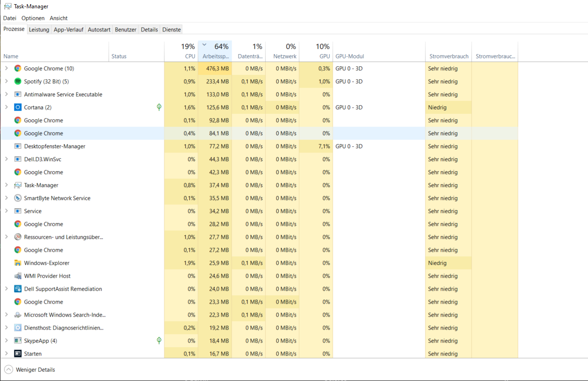This screenshot has width=588, height=381.
Task: Sort by the Netzwerk column header
Action: click(282, 51)
